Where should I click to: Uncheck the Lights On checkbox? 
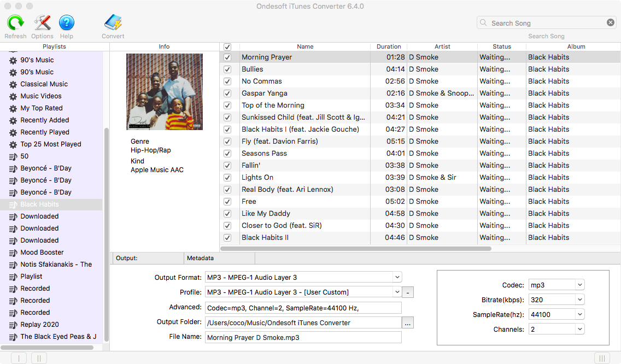227,178
